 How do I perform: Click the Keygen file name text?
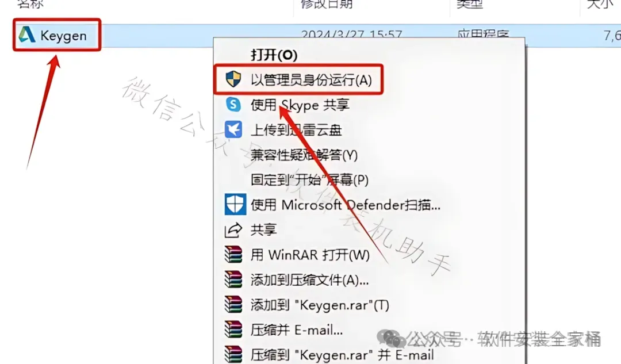click(63, 36)
